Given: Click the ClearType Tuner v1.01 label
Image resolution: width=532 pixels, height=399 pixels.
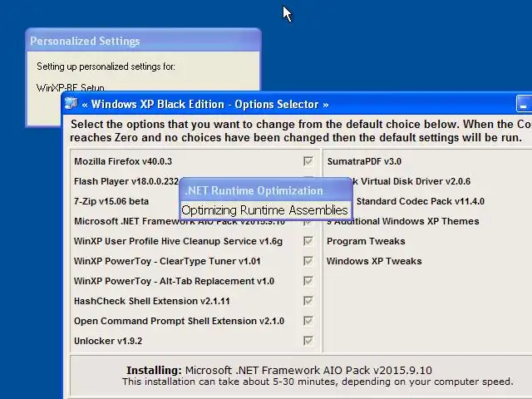Looking at the screenshot, I should point(167,261).
